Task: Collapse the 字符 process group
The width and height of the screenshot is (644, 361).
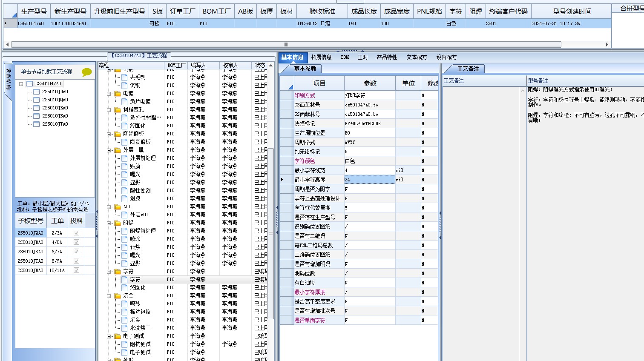Action: 110,272
